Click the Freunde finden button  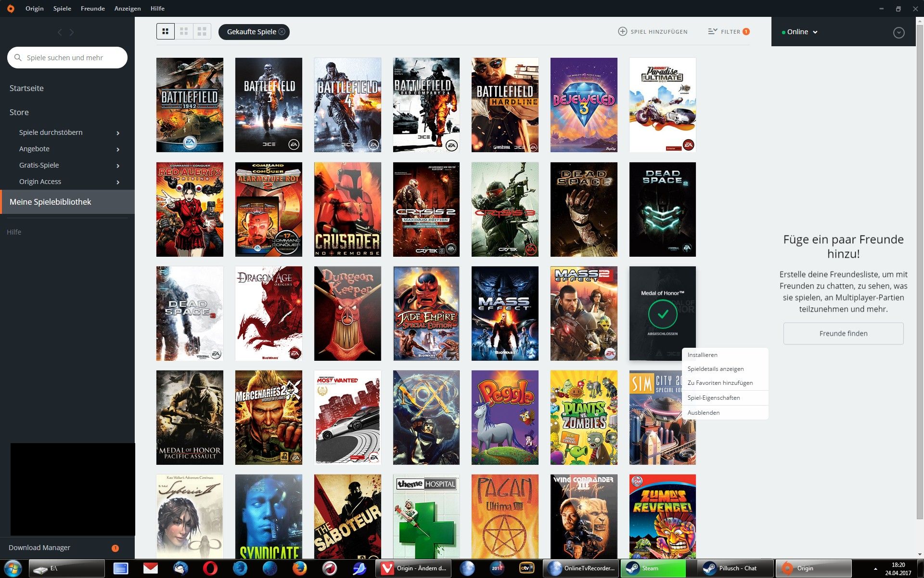point(843,333)
